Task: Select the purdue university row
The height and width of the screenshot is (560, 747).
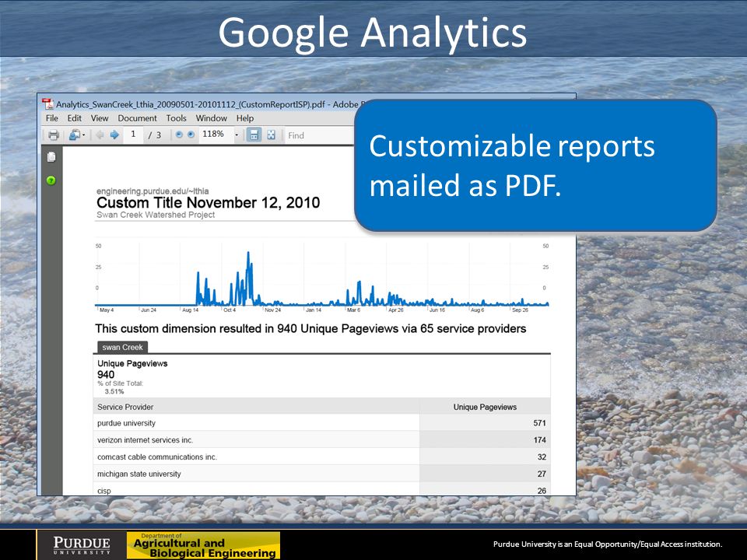Action: coord(321,423)
